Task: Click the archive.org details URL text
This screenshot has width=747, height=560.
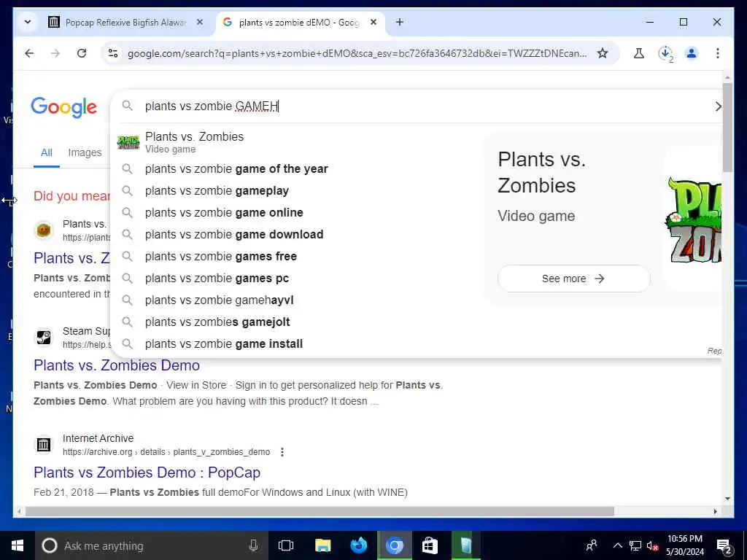Action: tap(166, 452)
